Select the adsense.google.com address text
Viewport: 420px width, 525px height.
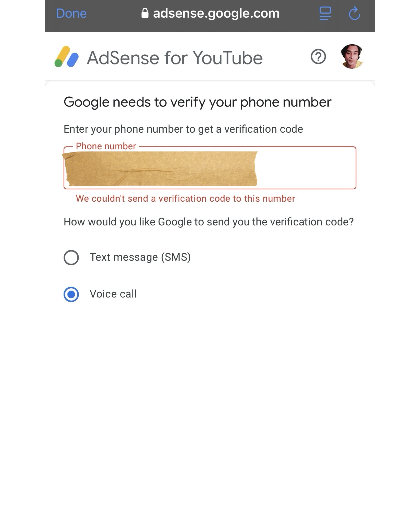216,13
